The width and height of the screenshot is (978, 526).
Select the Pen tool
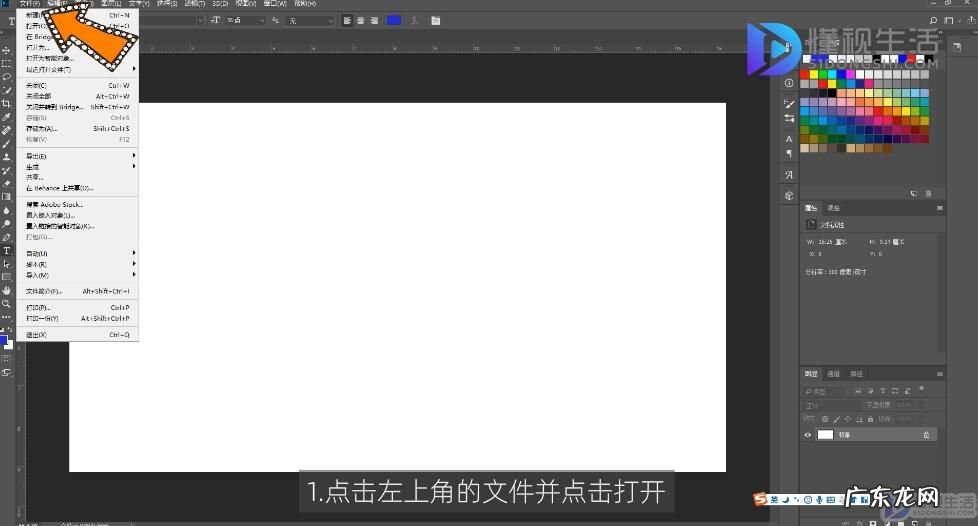click(6, 237)
